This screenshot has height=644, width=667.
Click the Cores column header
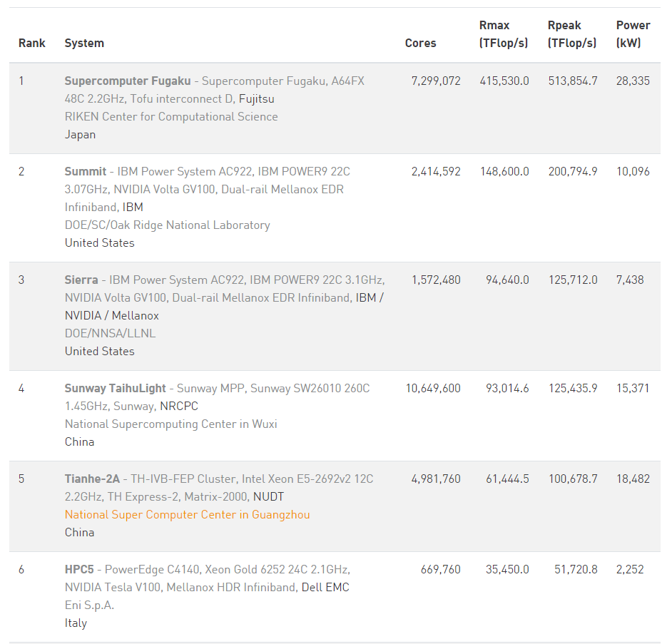click(420, 43)
